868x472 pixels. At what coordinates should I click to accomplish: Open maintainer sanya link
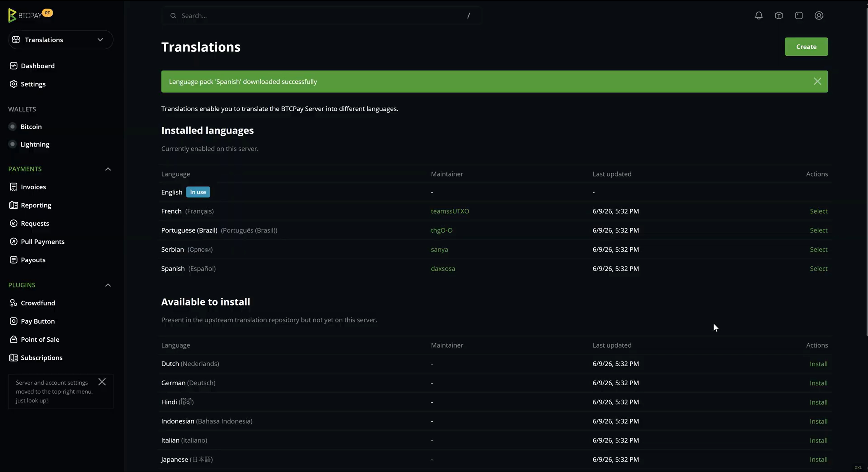tap(439, 250)
